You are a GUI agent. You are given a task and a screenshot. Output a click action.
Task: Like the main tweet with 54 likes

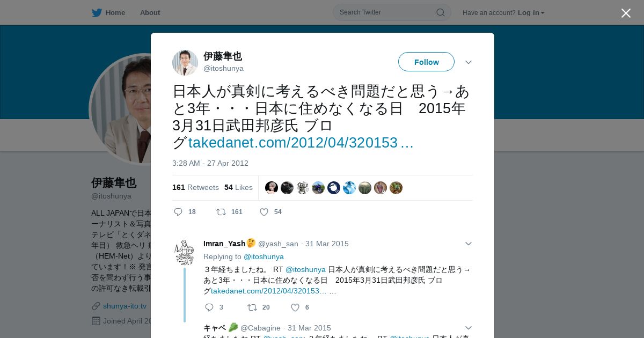[x=264, y=212]
